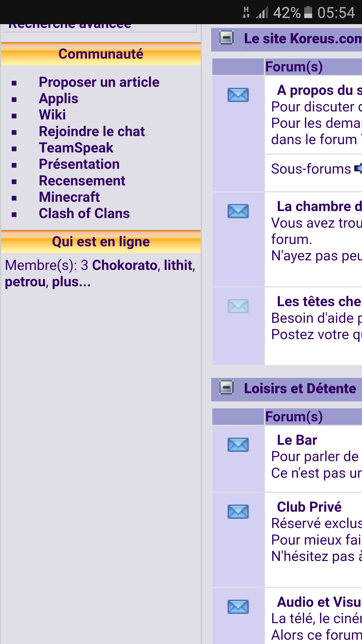
Task: Open Proposer un article link
Action: coord(99,82)
